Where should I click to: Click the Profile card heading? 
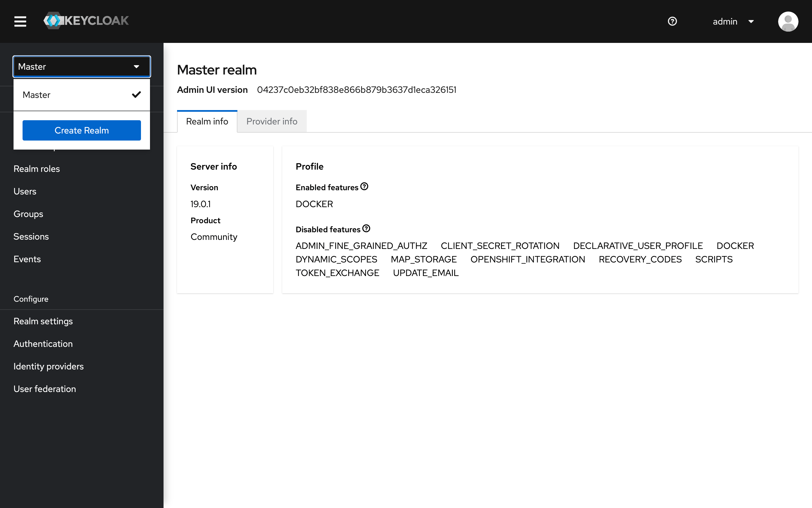309,166
